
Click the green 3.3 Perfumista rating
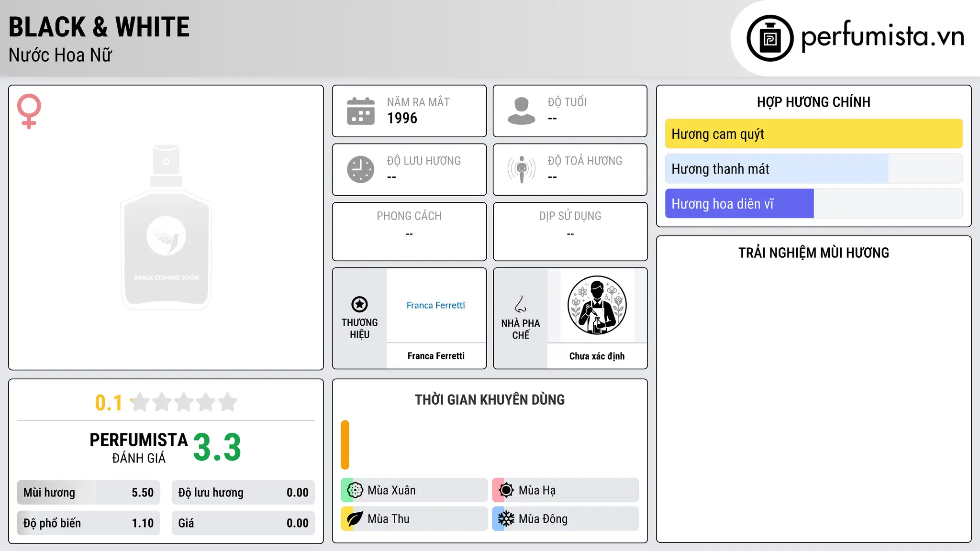click(217, 448)
